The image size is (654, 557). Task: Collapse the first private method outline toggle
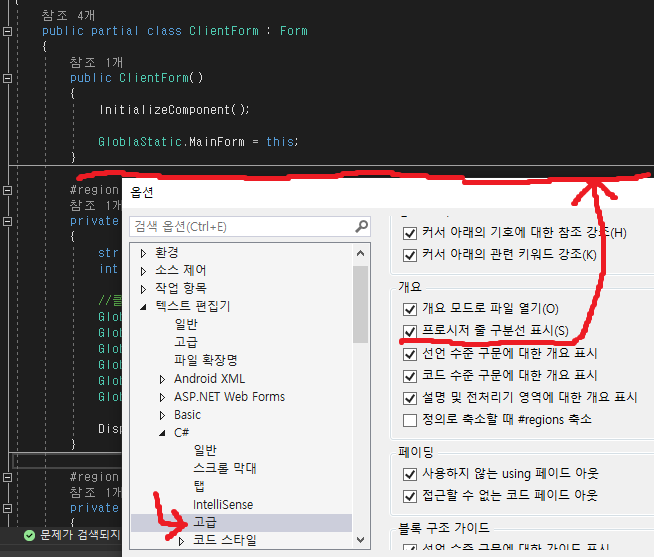point(8,221)
